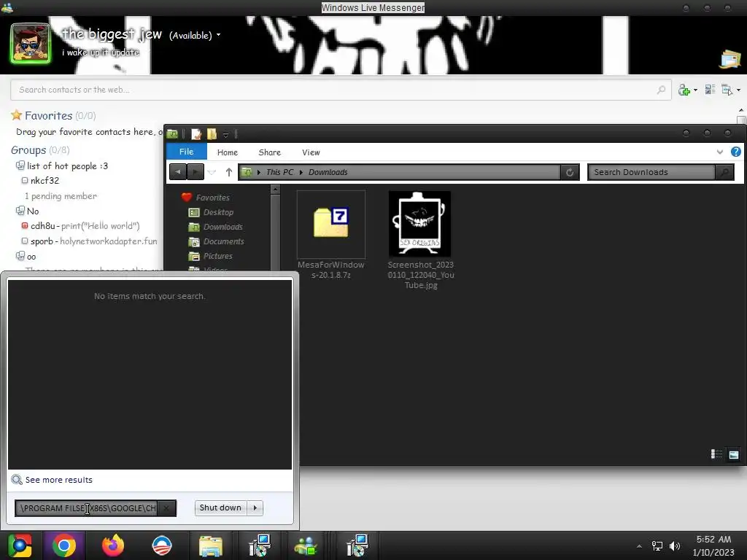Click the Search contacts or the web field
Screen dimensions: 747x560
tap(341, 90)
